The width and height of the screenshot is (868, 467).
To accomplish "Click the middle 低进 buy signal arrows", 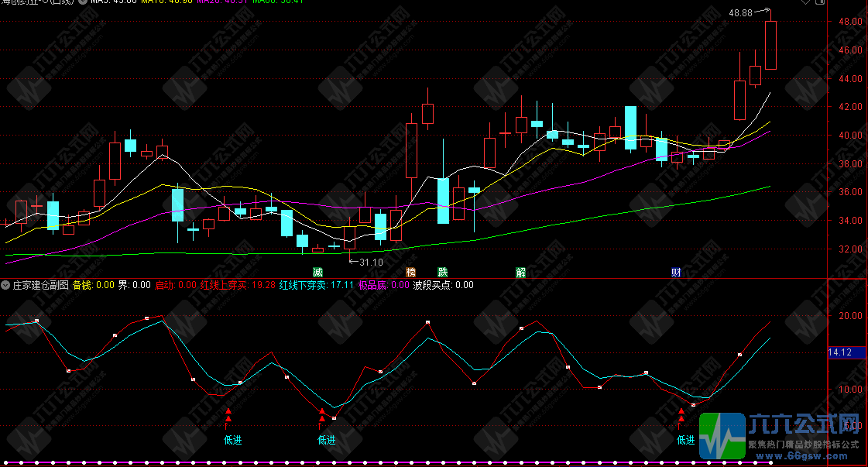I will point(321,421).
